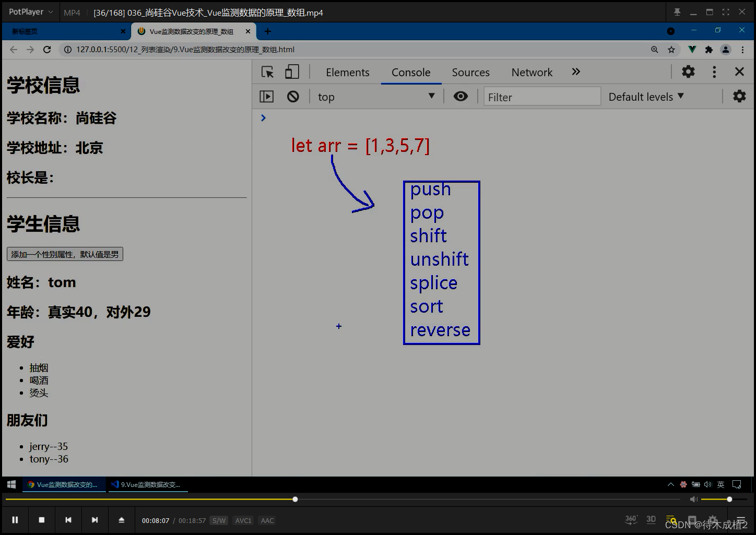The image size is (756, 535).
Task: Open the top JavaScript context dropdown
Action: point(376,97)
